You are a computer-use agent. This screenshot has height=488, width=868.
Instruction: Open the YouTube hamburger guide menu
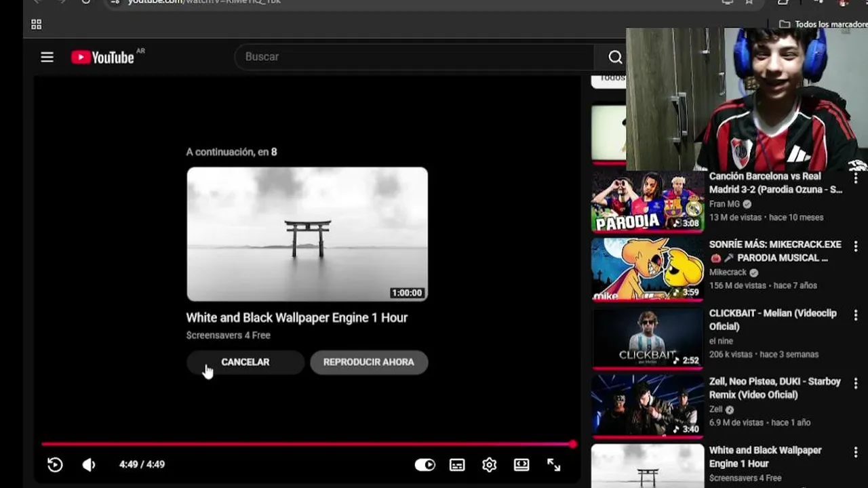click(x=47, y=58)
